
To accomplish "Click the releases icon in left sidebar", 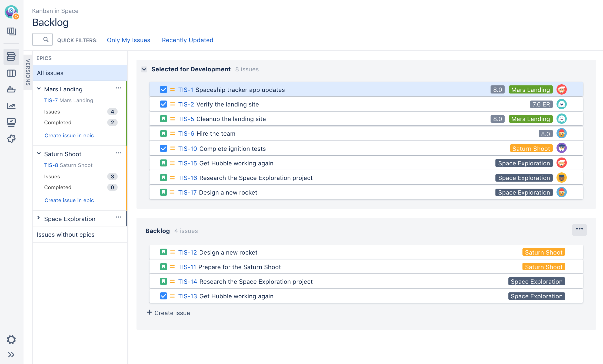I will [x=12, y=89].
